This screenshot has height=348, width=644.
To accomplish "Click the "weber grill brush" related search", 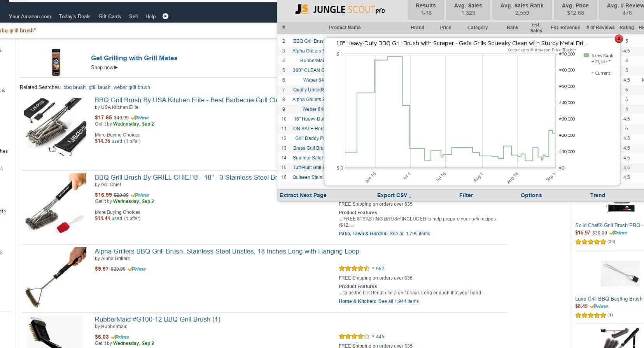I will [x=132, y=87].
